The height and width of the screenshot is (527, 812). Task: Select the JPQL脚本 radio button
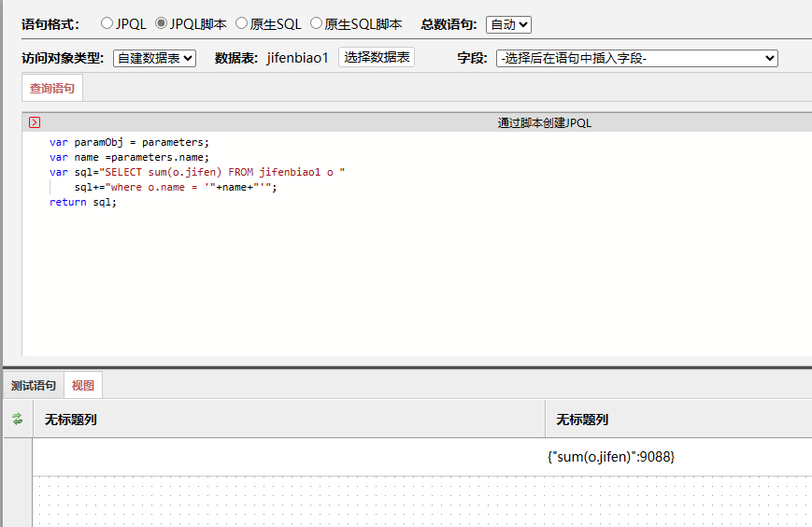click(x=161, y=23)
